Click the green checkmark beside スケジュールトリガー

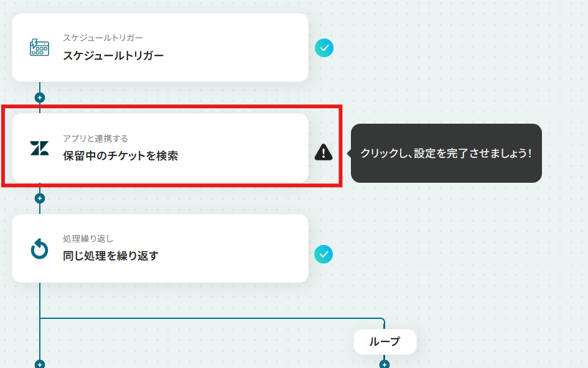(324, 48)
